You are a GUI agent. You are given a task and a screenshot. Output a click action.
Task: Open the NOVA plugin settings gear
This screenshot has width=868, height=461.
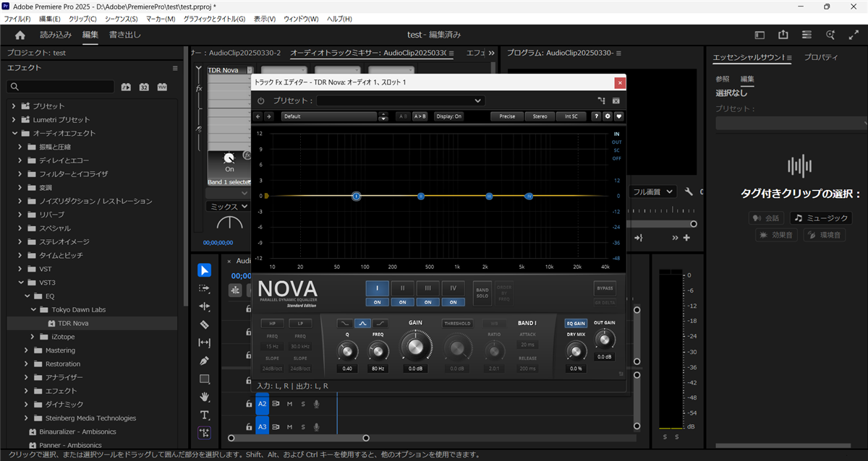608,116
